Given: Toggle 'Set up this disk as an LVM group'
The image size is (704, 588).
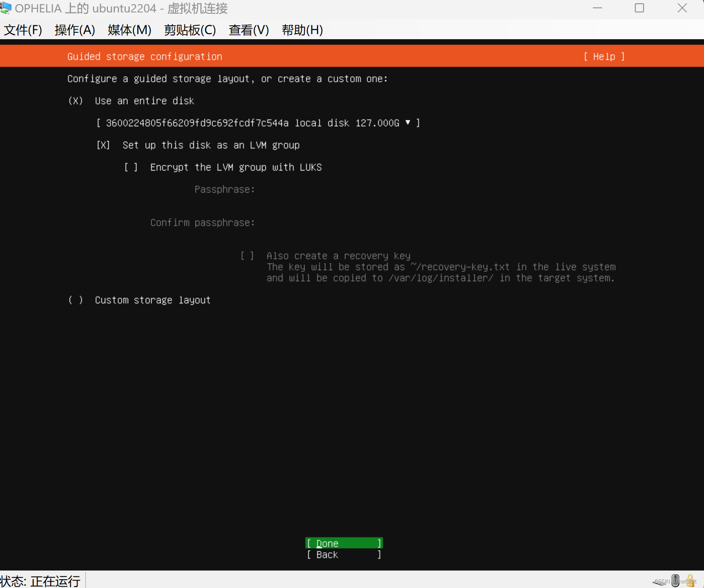Looking at the screenshot, I should point(103,145).
